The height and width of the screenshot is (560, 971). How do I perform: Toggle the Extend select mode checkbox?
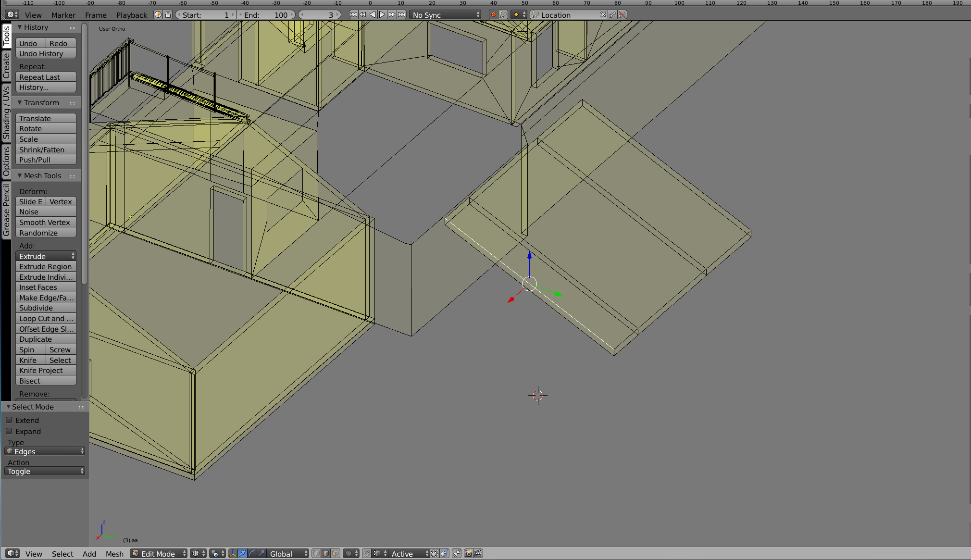(9, 420)
